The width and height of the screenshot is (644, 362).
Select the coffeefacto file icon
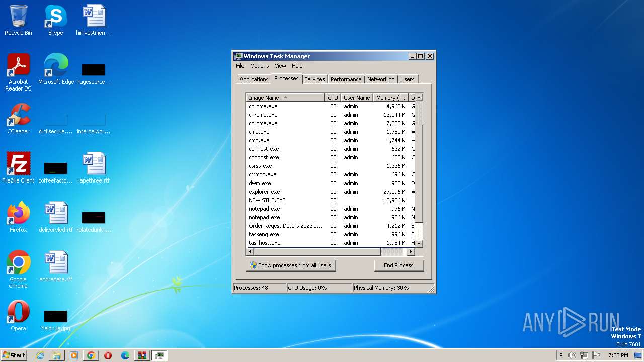coord(56,171)
